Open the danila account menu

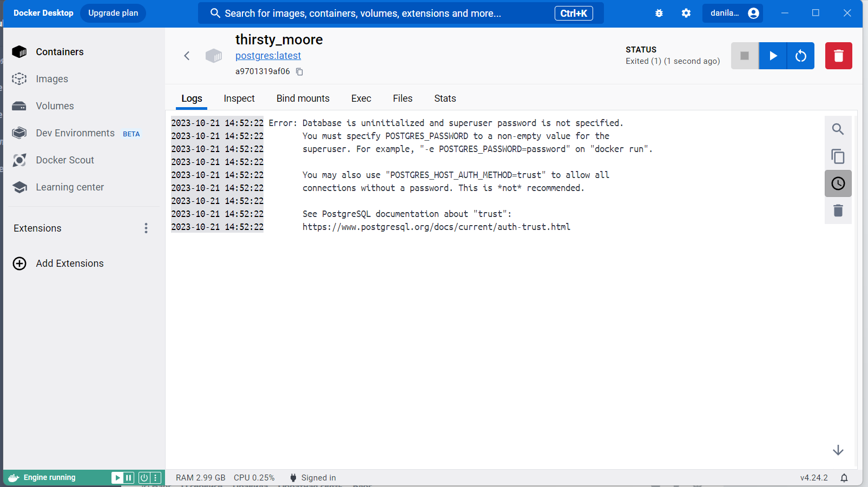click(733, 13)
